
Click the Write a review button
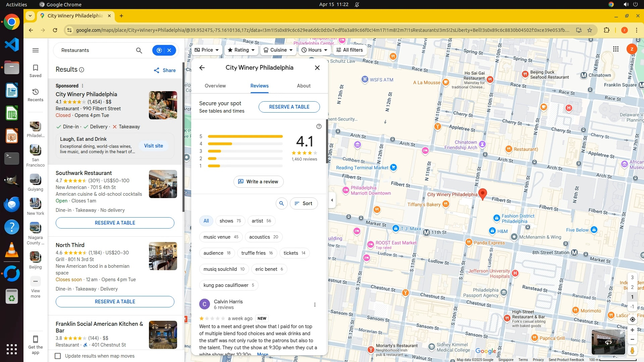(258, 182)
